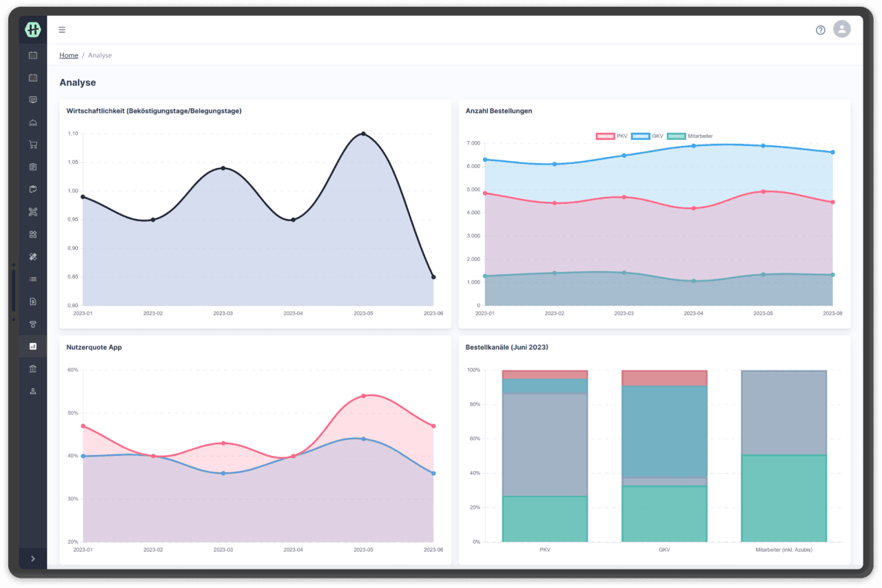Expand the sidebar with the arrow button
This screenshot has width=882, height=588.
coord(32,558)
